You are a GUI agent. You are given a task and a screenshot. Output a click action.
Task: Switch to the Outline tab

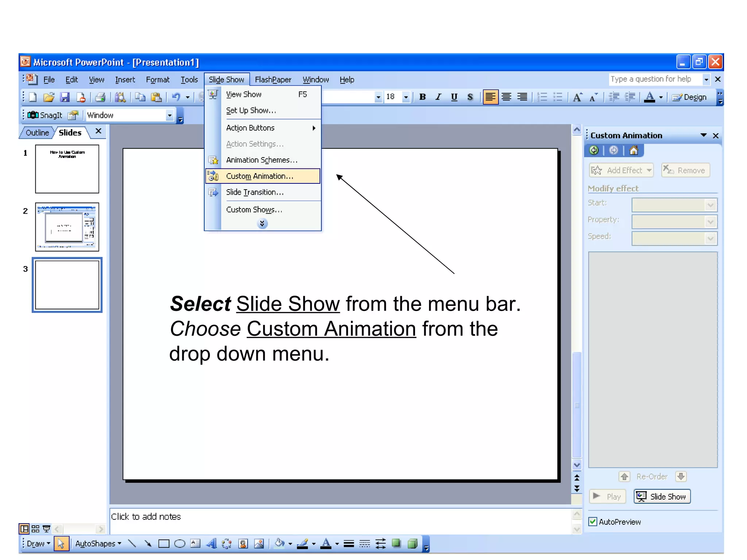click(x=37, y=133)
